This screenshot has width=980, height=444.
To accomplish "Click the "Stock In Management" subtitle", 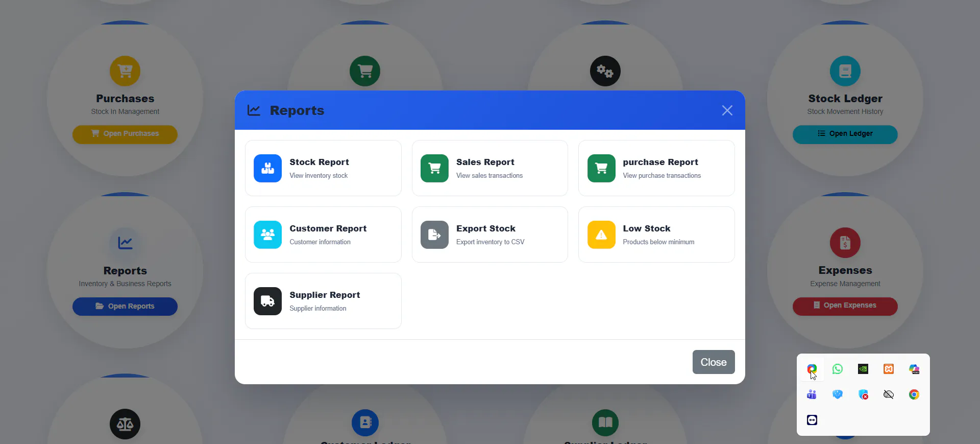I will coord(125,111).
